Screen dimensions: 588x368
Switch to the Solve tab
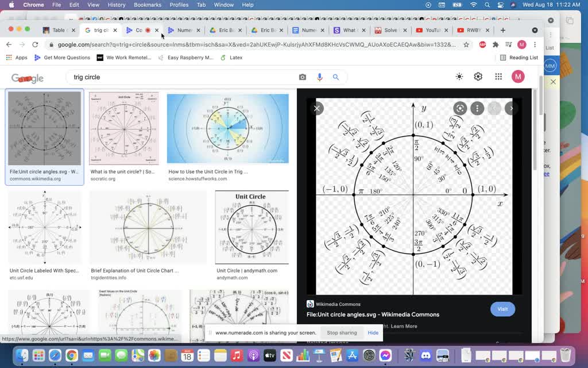[390, 30]
